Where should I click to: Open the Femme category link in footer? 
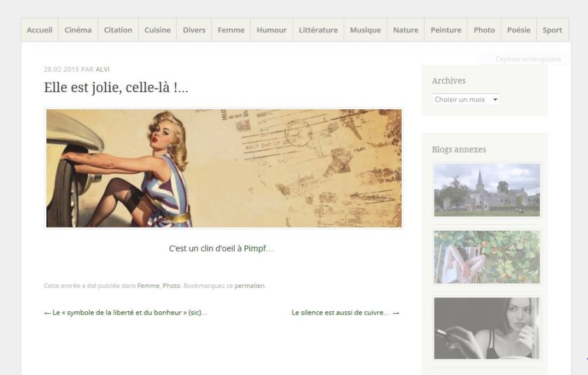(148, 286)
